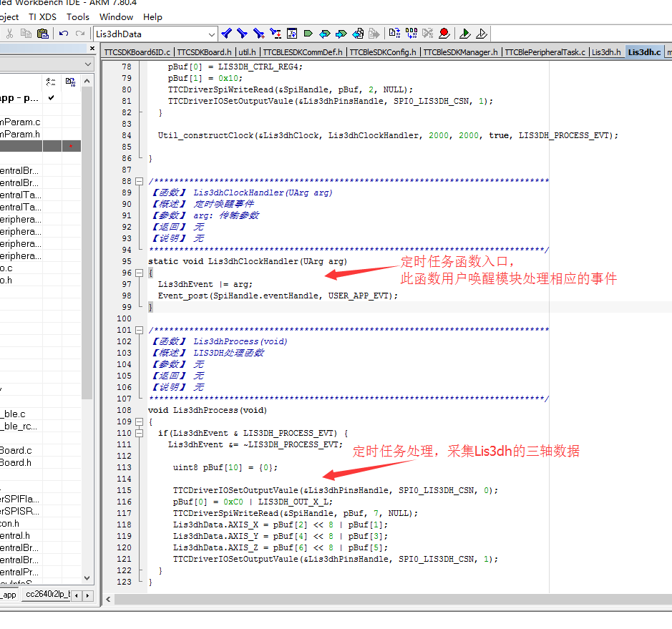Open the Go To line icon
The width and height of the screenshot is (672, 629).
[292, 34]
